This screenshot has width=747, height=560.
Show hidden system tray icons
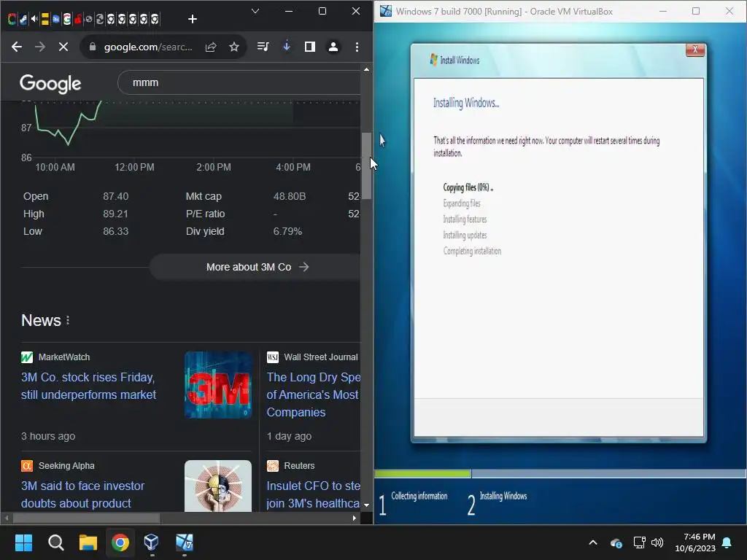point(593,542)
